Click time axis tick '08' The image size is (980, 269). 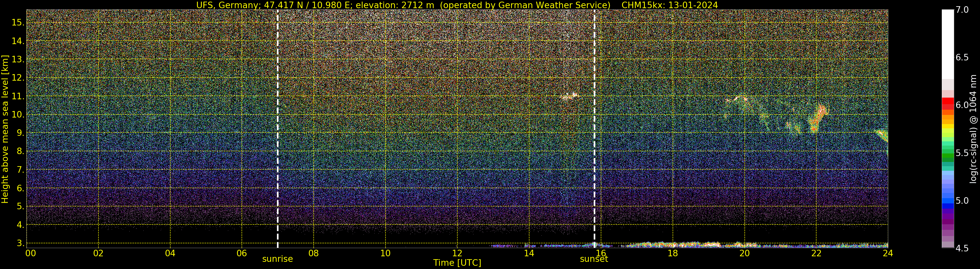pyautogui.click(x=313, y=253)
